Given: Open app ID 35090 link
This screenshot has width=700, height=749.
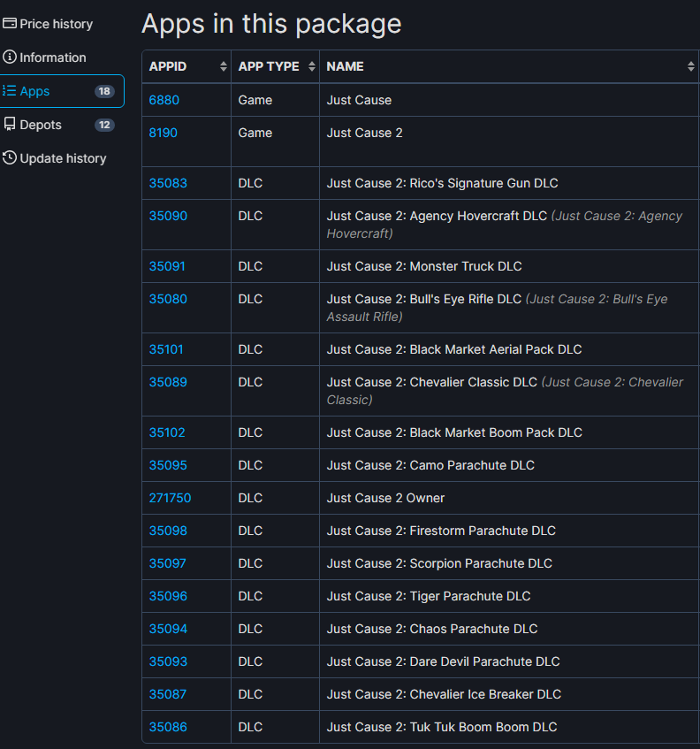Looking at the screenshot, I should pyautogui.click(x=168, y=216).
